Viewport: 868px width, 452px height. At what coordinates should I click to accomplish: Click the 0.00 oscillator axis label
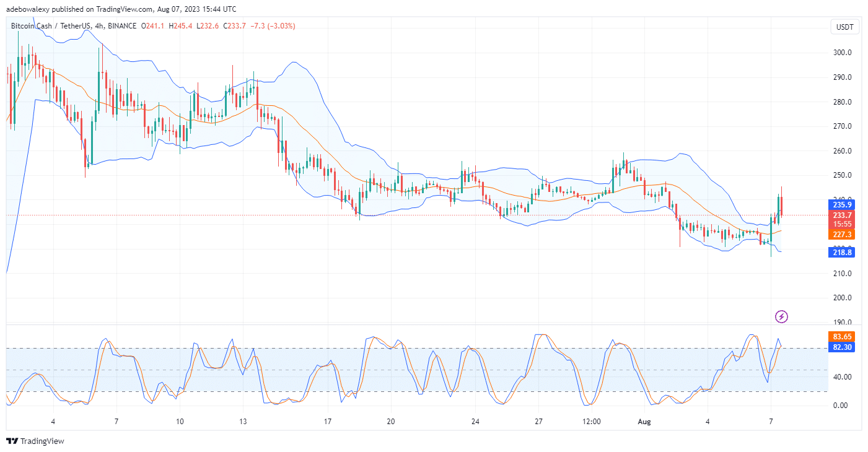(x=842, y=405)
